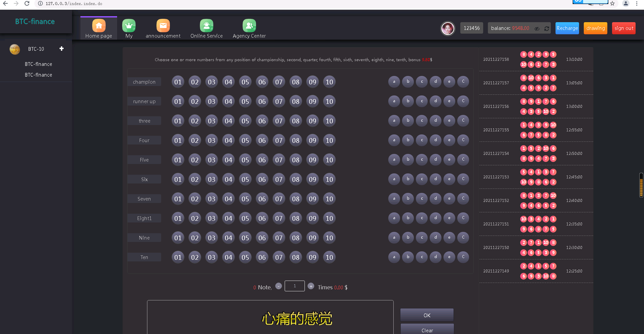The width and height of the screenshot is (644, 334).
Task: Expand the BTC-10 plus icon
Action: point(62,49)
